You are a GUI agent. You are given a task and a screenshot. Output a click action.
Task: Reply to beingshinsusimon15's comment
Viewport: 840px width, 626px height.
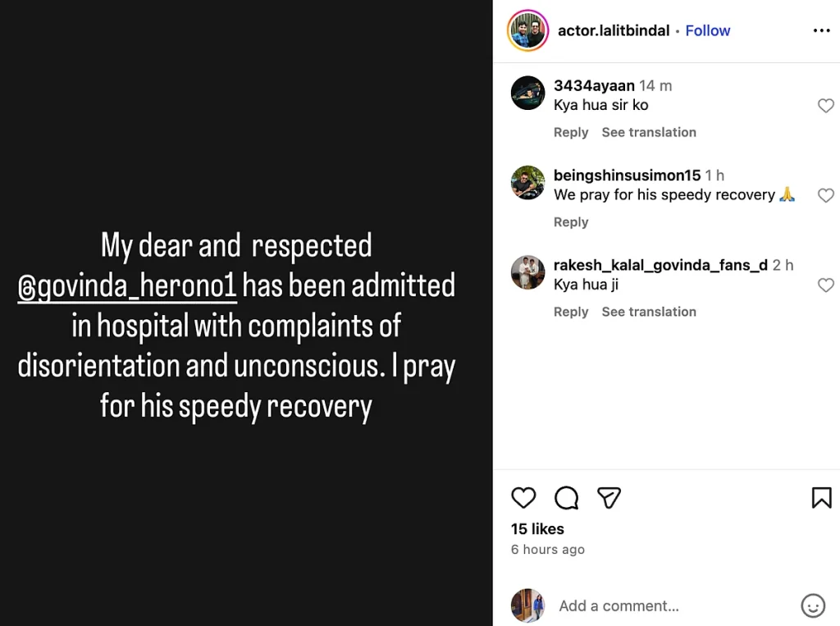[571, 222]
